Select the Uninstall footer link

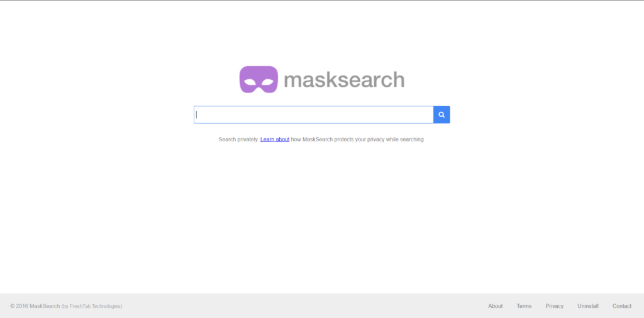coord(588,306)
